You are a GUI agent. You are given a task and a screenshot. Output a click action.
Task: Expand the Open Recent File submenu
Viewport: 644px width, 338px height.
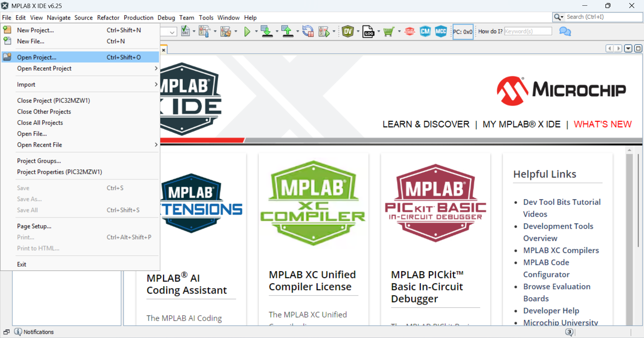tap(80, 145)
